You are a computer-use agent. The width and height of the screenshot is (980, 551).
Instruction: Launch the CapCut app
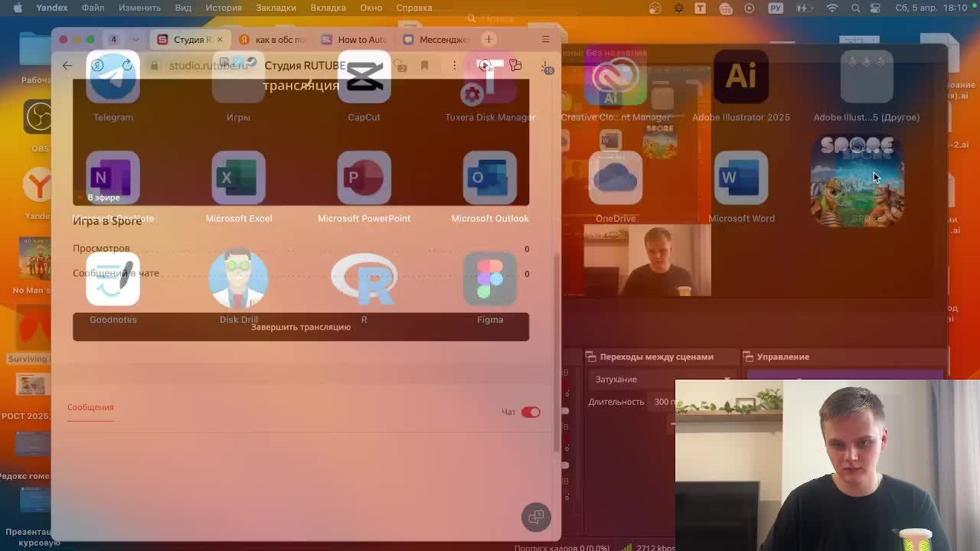click(364, 77)
